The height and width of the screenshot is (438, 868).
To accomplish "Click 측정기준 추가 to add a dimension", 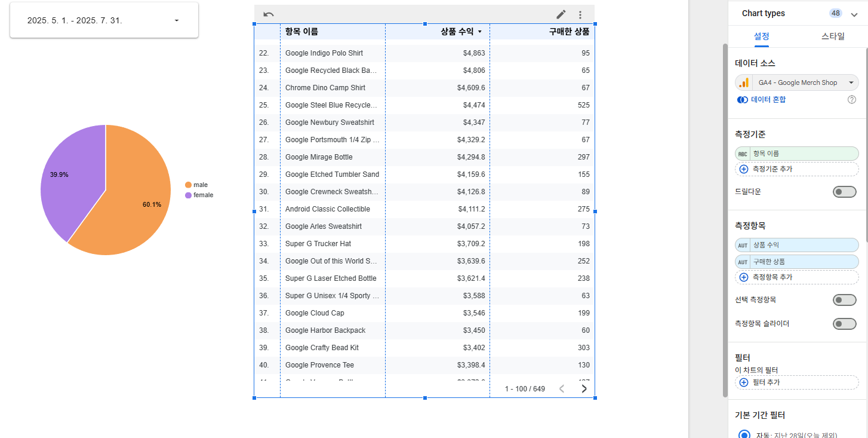I will tap(797, 169).
